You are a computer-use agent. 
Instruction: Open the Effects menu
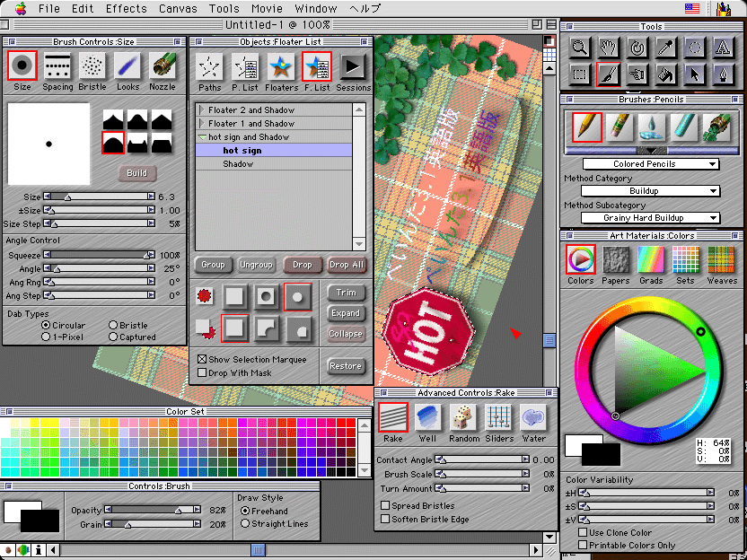[x=127, y=9]
